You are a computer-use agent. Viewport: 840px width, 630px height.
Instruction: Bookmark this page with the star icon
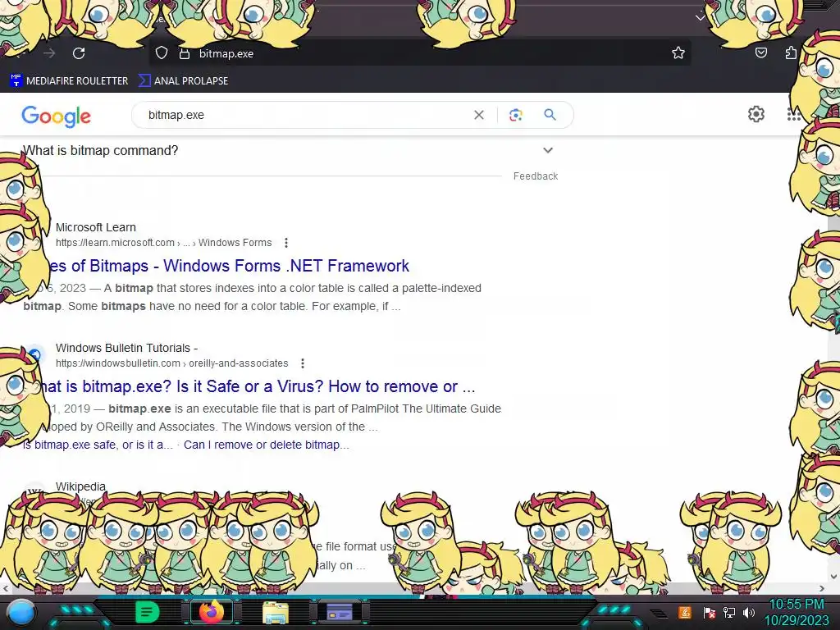(x=678, y=52)
